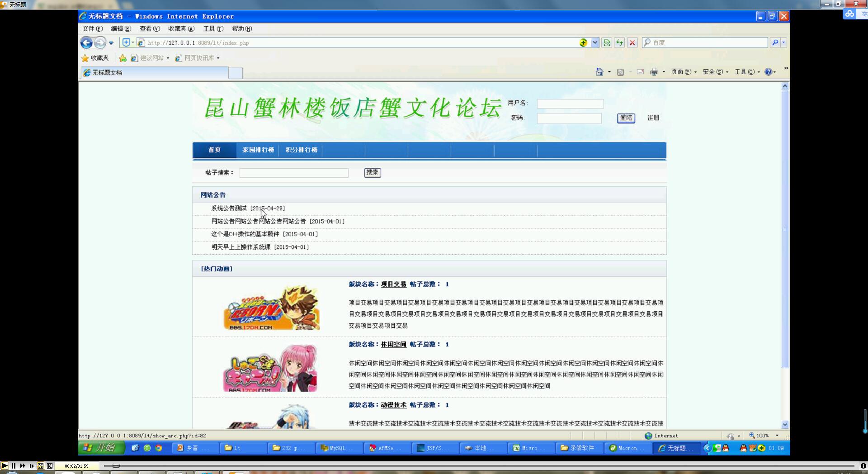Click the 搜索 button
This screenshot has width=868, height=474.
click(x=373, y=172)
